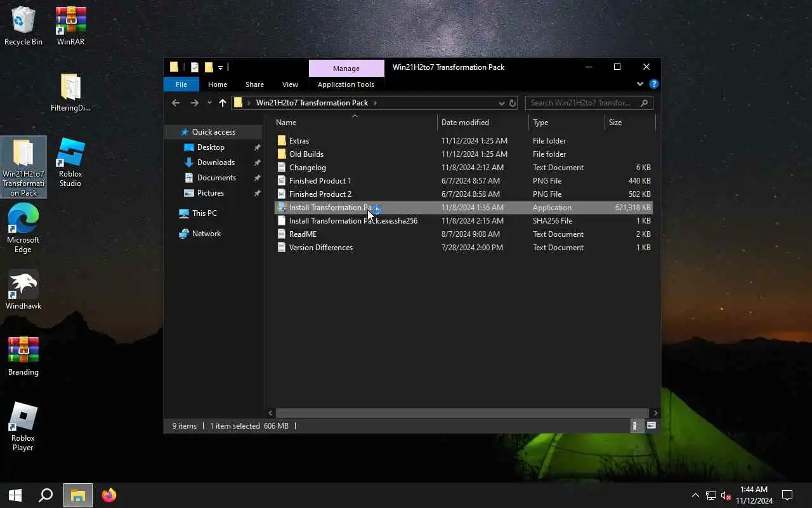Open Pictures in the navigation pane
This screenshot has width=812, height=508.
210,193
